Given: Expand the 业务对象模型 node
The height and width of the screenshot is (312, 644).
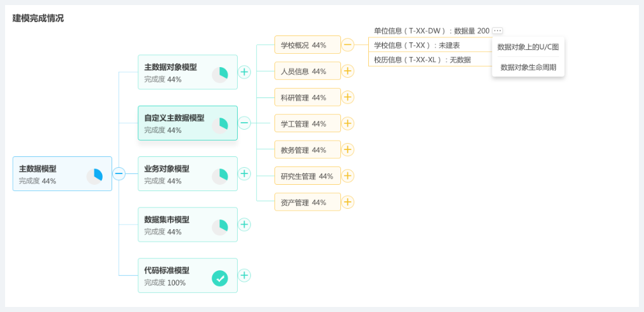Looking at the screenshot, I should point(245,174).
